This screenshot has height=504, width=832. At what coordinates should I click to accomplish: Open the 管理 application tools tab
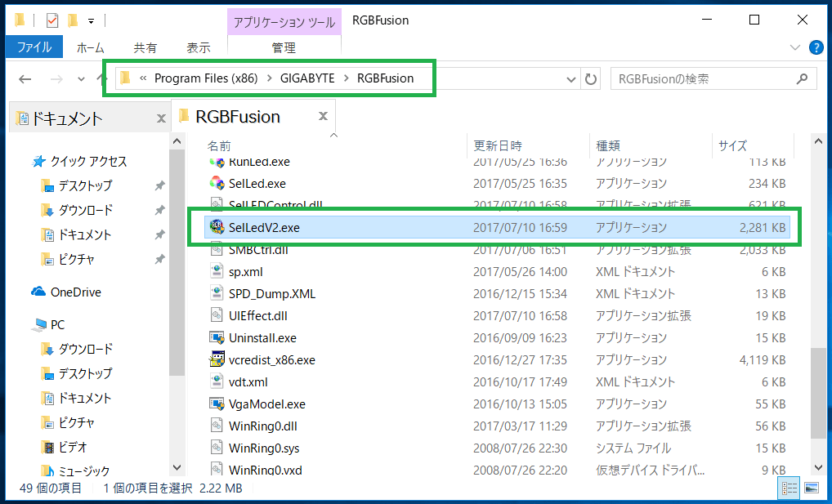284,47
